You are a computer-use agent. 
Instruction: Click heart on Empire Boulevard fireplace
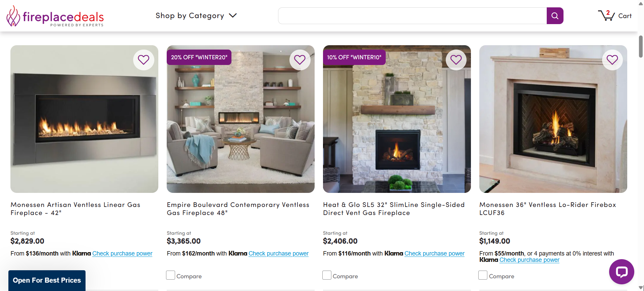pos(300,60)
